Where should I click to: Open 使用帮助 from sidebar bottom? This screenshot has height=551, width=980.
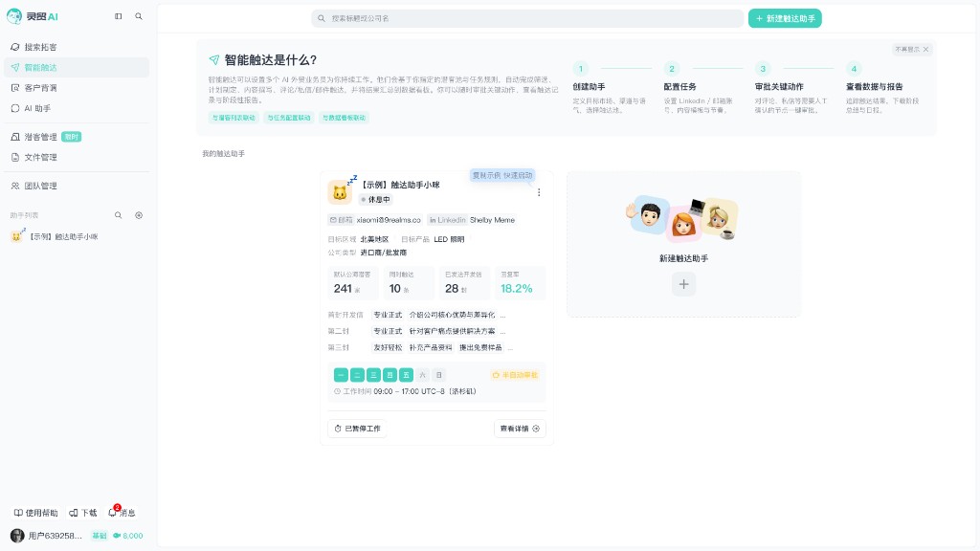click(35, 513)
